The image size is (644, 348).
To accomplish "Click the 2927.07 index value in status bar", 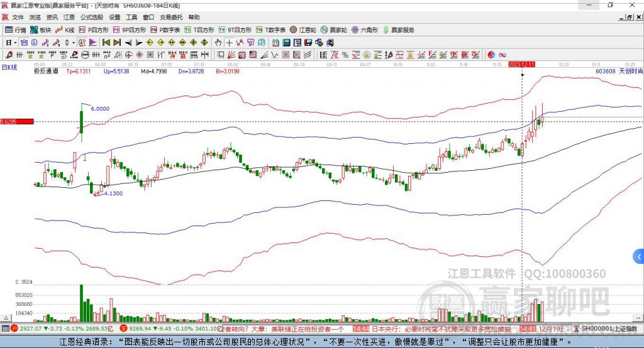I will (30, 329).
